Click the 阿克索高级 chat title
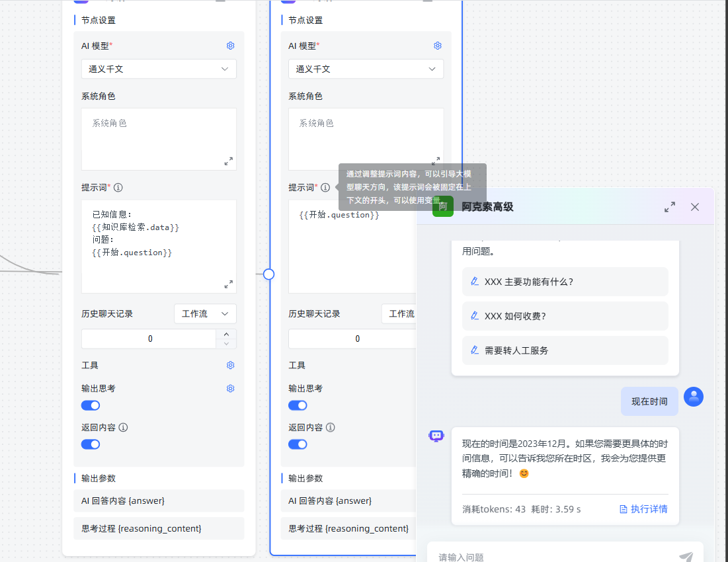Viewport: 728px width, 562px height. 487,207
